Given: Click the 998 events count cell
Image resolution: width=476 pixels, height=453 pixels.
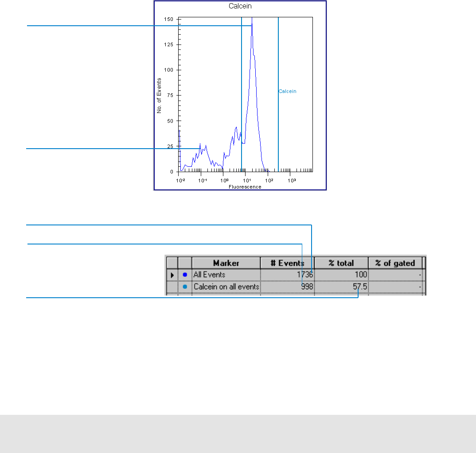Looking at the screenshot, I should [x=288, y=287].
